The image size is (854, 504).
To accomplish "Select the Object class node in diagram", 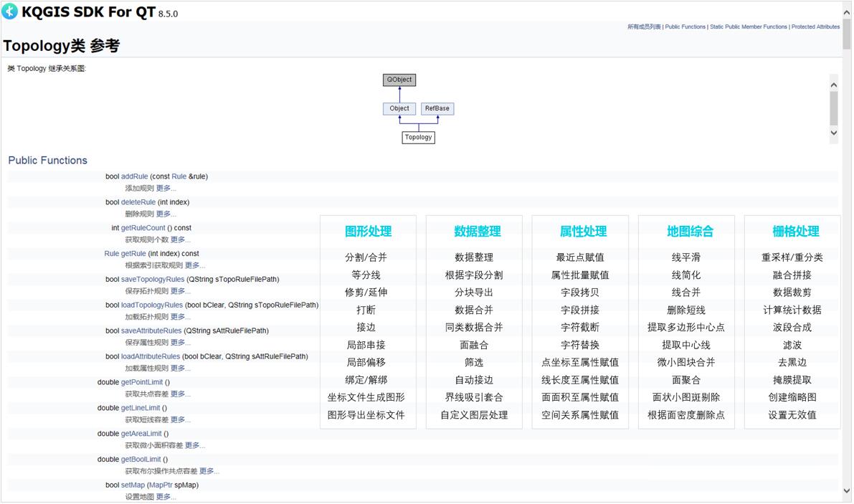I will [399, 109].
